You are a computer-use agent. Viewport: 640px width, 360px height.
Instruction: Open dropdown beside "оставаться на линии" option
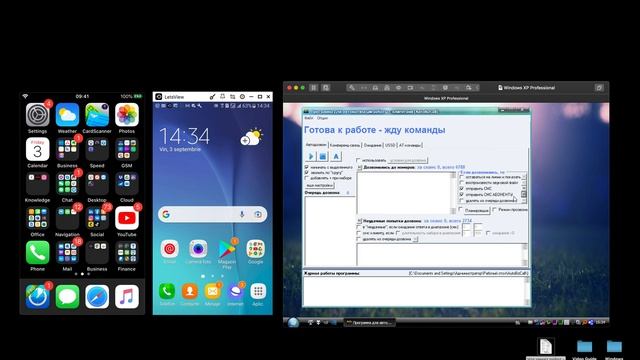pyautogui.click(x=524, y=177)
